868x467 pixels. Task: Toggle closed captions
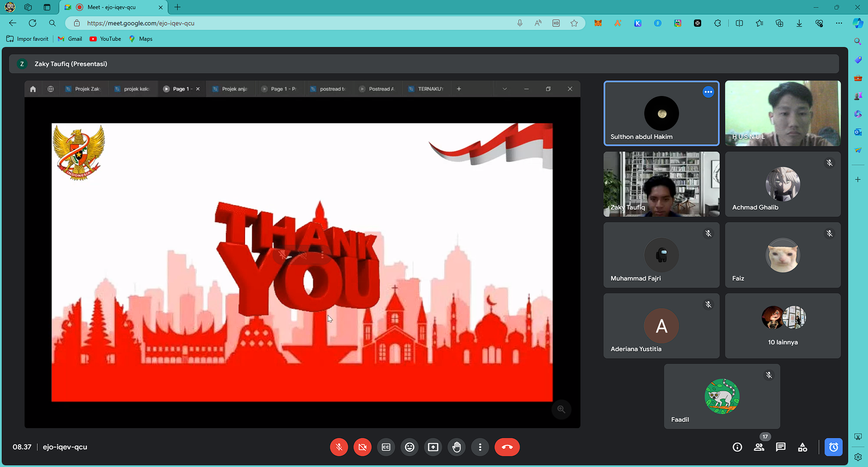(386, 447)
